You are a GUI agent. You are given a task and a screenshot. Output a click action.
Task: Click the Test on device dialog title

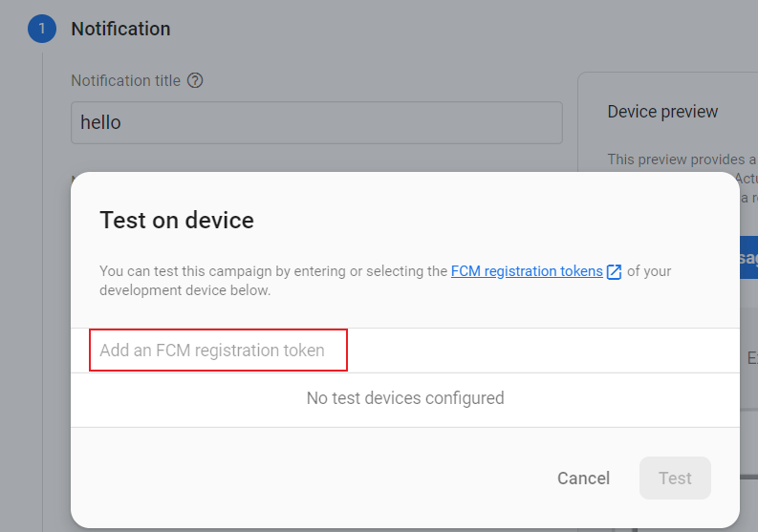point(177,221)
